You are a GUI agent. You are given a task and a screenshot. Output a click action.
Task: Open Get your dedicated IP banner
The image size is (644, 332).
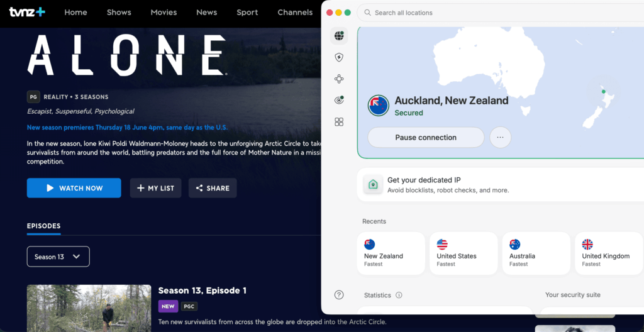(500, 184)
